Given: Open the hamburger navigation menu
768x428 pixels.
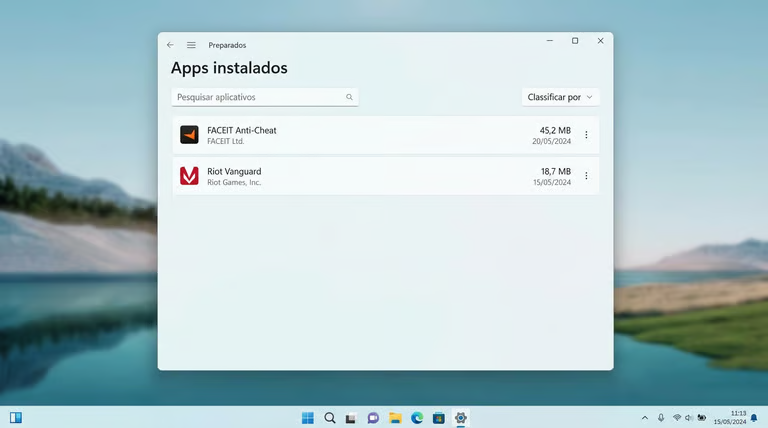Looking at the screenshot, I should click(x=191, y=45).
